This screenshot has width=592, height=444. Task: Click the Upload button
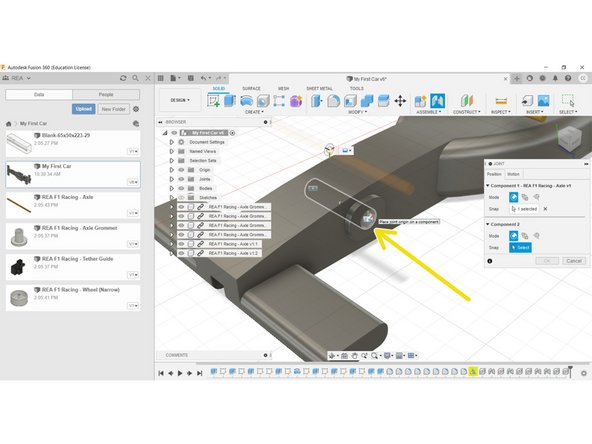tap(83, 109)
